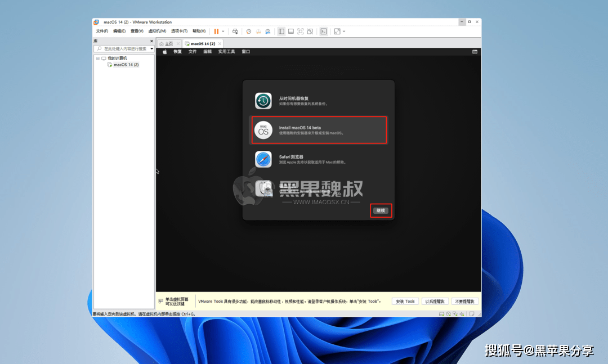Viewport: 608px width, 364px height.
Task: Open the 帮助(H) menu
Action: point(199,31)
